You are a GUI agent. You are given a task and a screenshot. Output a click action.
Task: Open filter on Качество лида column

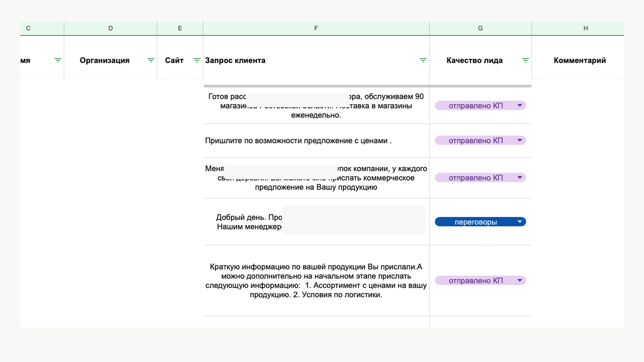point(525,60)
